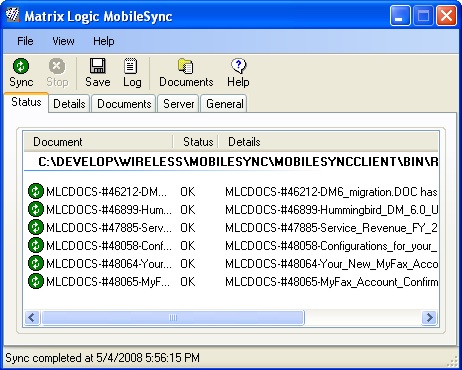
Task: Click the Help question mark toolbar icon
Action: [x=238, y=66]
